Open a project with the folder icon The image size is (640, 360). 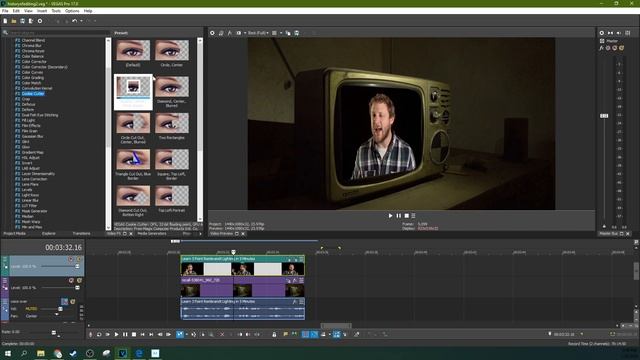[14, 21]
